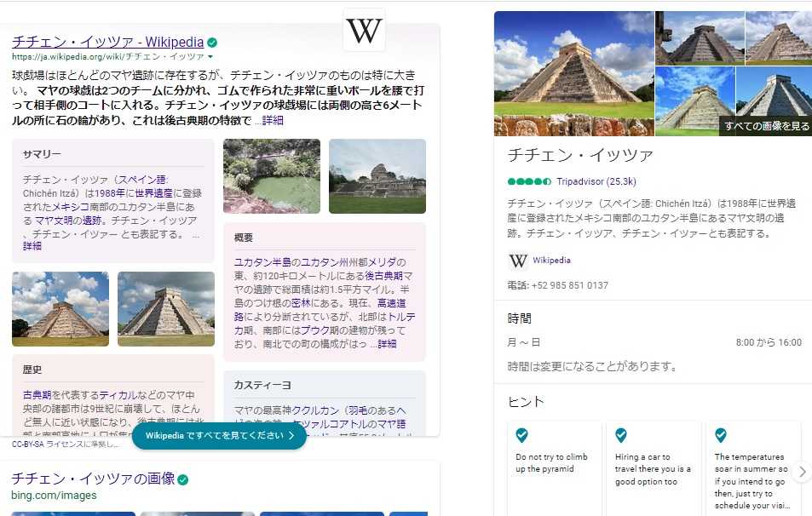Viewport: 812px width, 516px height.
Task: Open the ティカル link in the 歴史 card
Action: [118, 395]
